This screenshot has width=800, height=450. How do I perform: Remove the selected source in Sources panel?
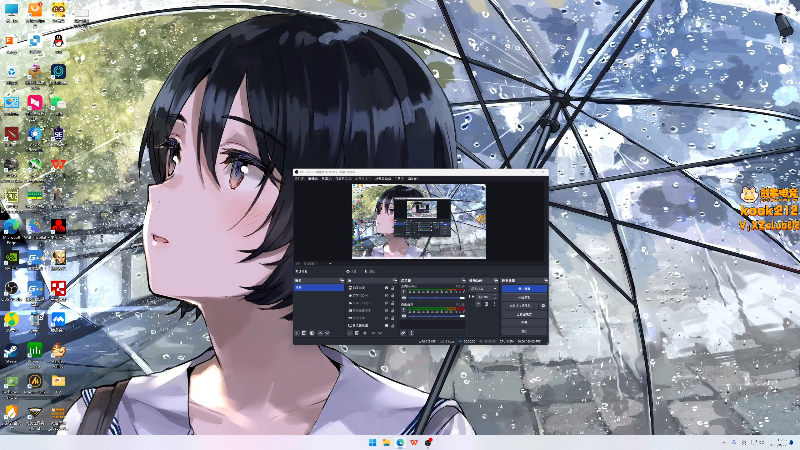tap(357, 333)
